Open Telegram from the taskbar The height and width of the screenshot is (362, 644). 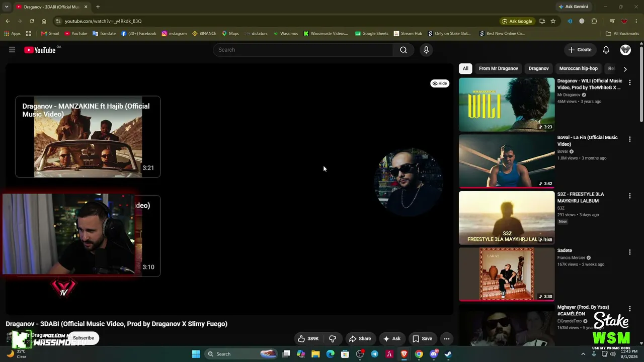tap(374, 354)
